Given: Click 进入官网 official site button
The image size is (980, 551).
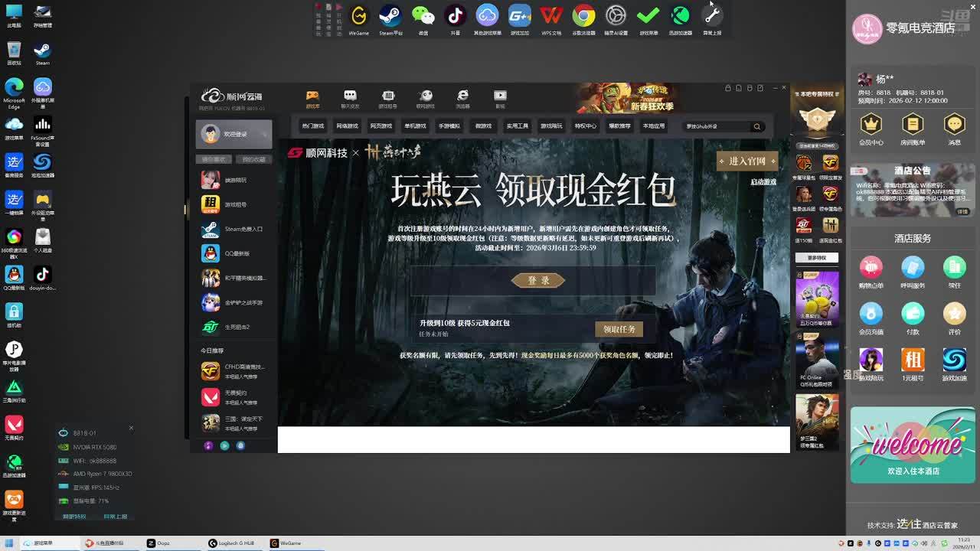Looking at the screenshot, I should coord(747,161).
